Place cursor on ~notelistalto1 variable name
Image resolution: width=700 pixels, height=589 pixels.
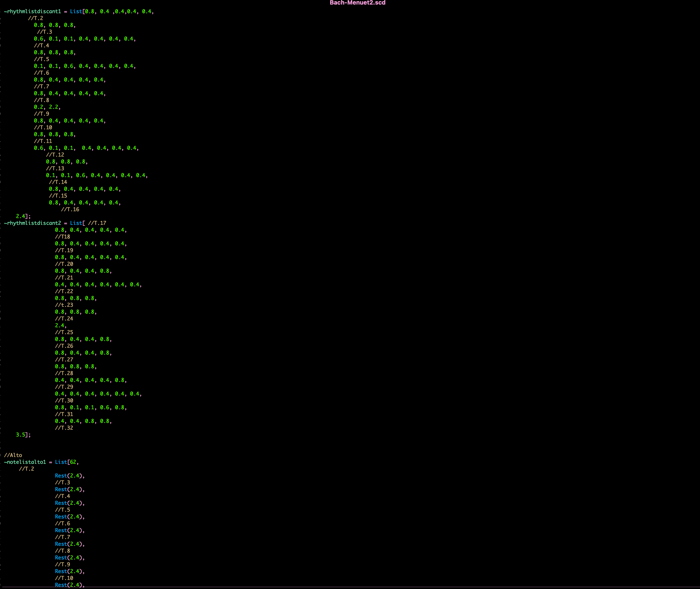[25, 462]
